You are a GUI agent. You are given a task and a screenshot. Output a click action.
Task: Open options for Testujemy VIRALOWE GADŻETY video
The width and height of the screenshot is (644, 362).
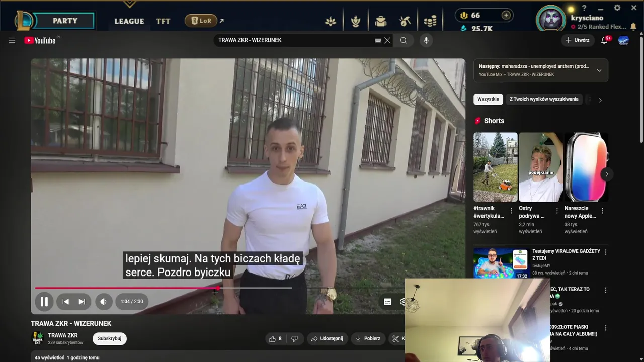(606, 252)
